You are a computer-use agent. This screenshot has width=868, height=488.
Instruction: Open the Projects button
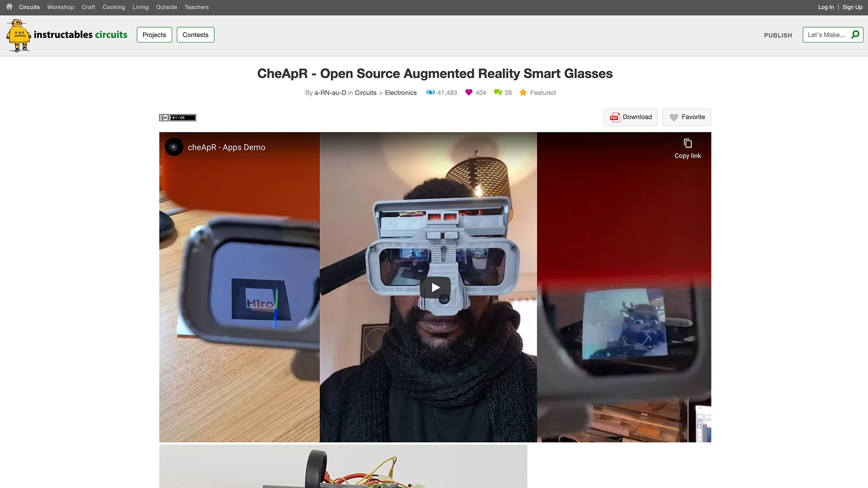154,35
